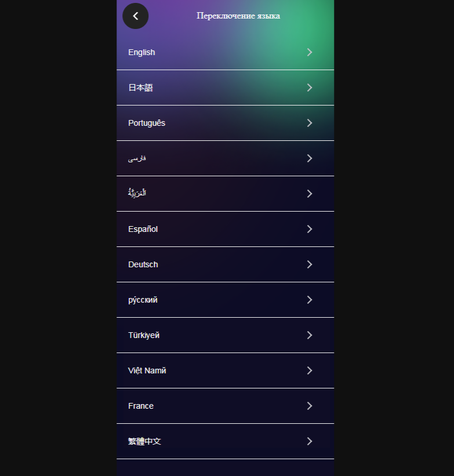Pick the Việt Nam language entry
Viewport: 454px width, 476px height.
[x=147, y=370]
